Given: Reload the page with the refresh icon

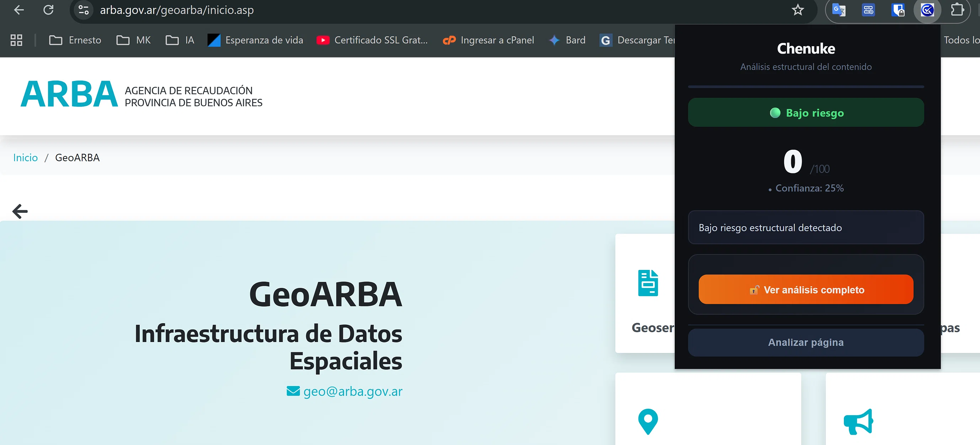Looking at the screenshot, I should tap(48, 10).
